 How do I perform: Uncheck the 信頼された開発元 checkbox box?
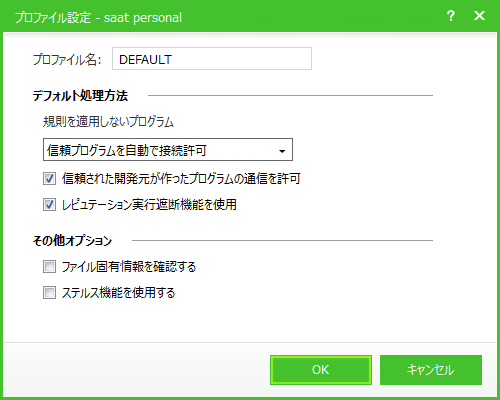[49, 179]
